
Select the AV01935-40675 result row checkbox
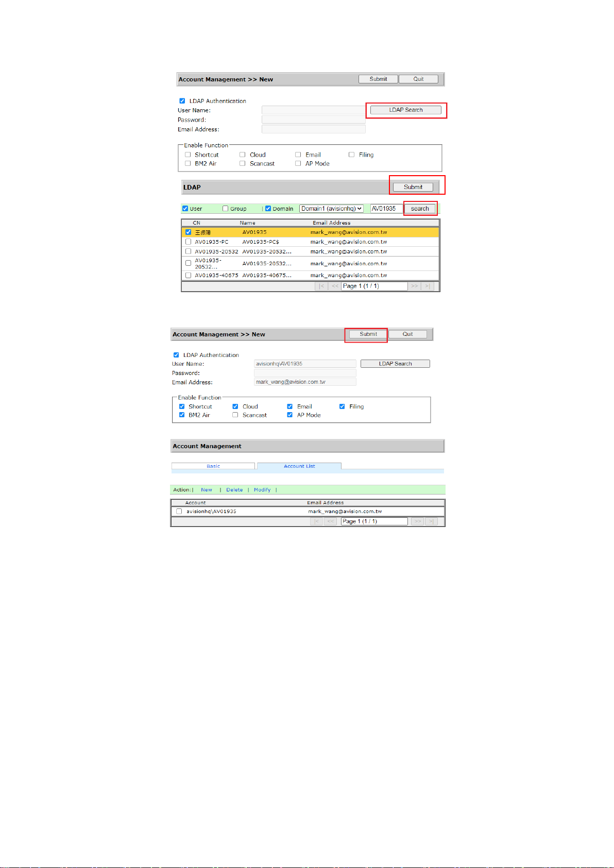[188, 275]
